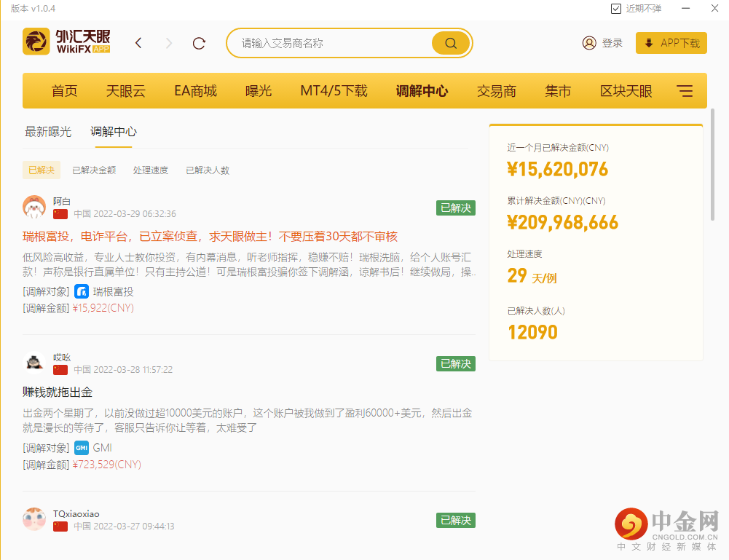Image resolution: width=729 pixels, height=560 pixels.
Task: Click the GMI broker icon in complaint
Action: point(81,448)
